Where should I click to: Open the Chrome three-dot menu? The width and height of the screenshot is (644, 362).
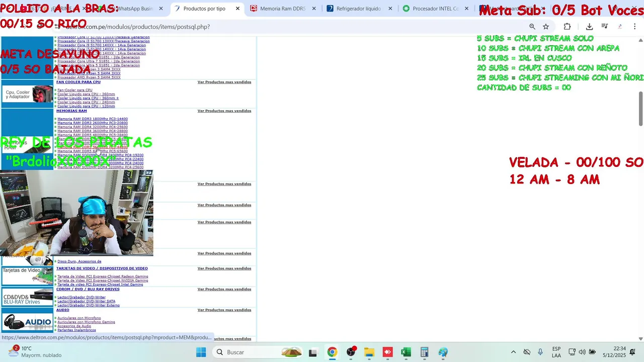click(x=635, y=27)
